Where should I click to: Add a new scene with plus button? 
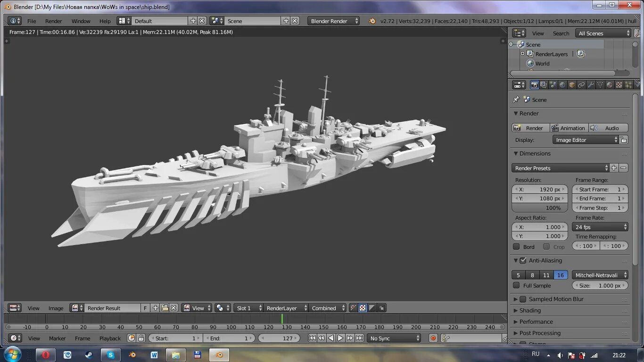coord(286,21)
